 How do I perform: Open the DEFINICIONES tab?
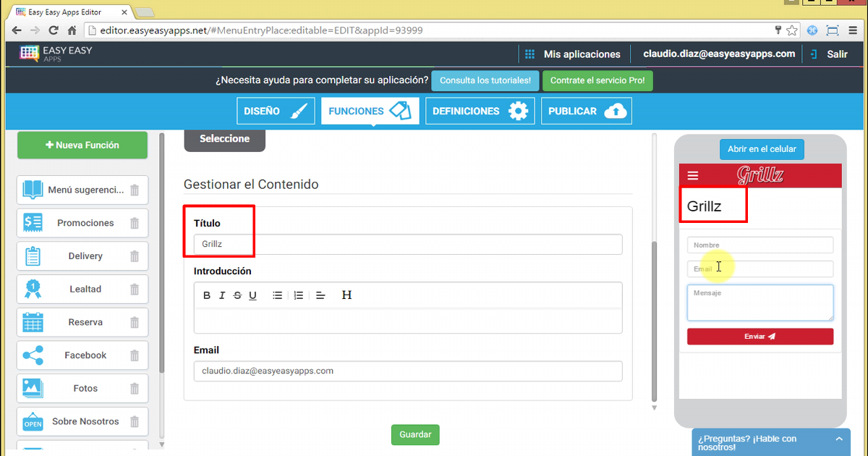tap(480, 111)
